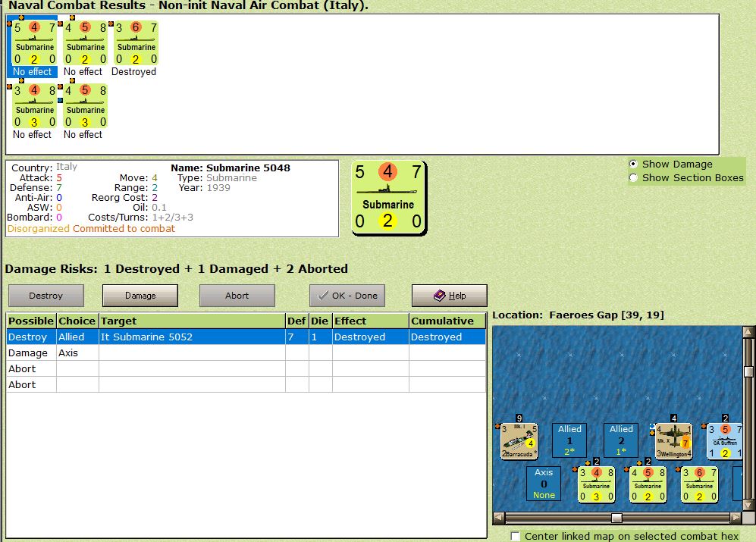Image resolution: width=756 pixels, height=542 pixels.
Task: Click the Barracuda aircraft counter on map
Action: pos(519,441)
